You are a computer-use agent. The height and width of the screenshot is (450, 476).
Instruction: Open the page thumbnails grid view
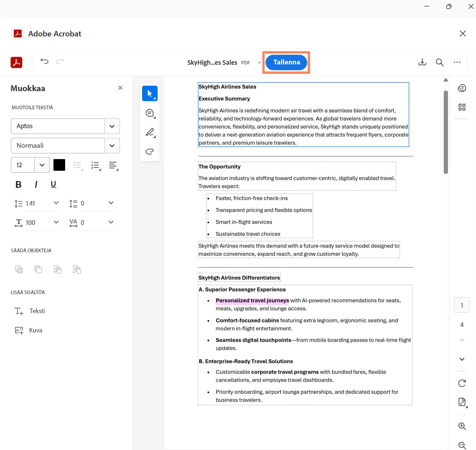coord(462,107)
